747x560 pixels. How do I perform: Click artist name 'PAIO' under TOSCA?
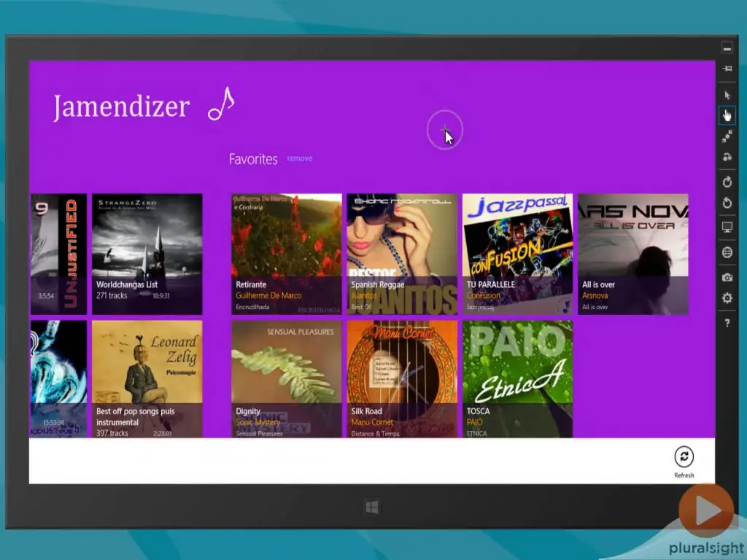(474, 422)
